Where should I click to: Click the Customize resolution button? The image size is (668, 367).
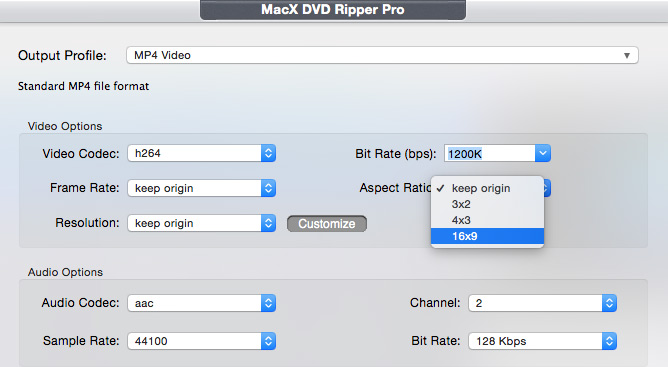(x=327, y=224)
